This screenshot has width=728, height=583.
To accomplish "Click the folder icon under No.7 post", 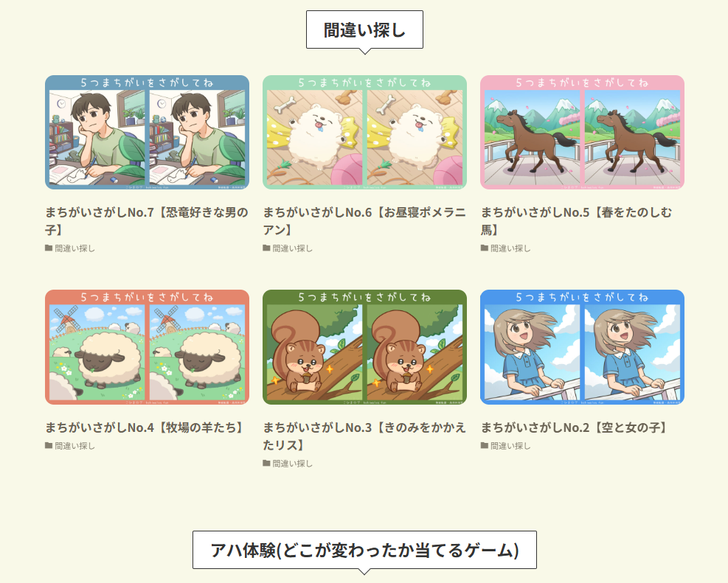I will 49,248.
